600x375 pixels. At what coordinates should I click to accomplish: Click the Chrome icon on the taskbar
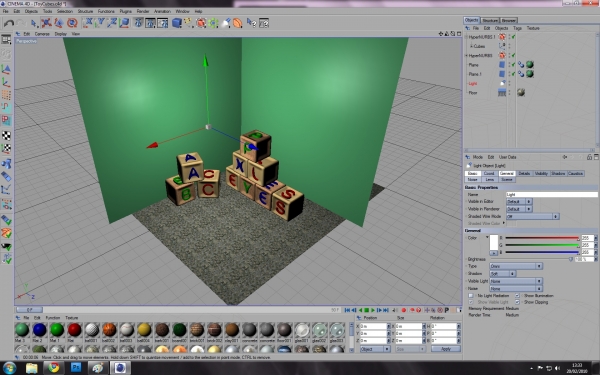tap(54, 368)
